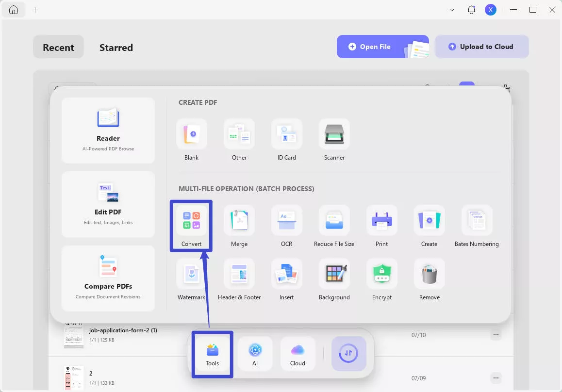Switch to the Starred tab

pos(116,48)
